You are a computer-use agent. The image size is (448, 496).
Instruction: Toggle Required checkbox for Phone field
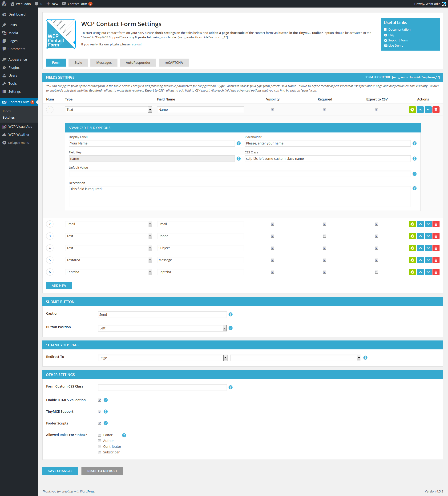click(324, 236)
